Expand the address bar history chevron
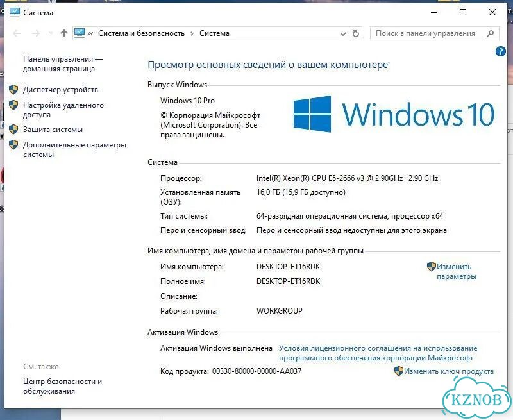This screenshot has width=513, height=420. (x=343, y=34)
